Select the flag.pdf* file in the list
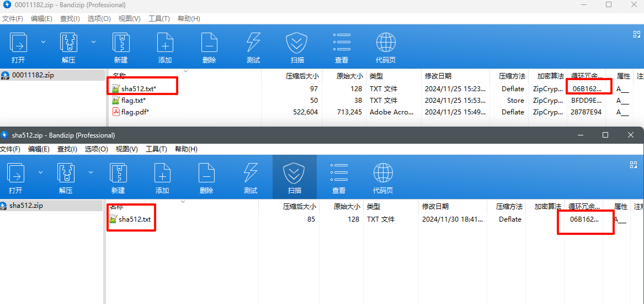644x304 pixels. click(135, 112)
